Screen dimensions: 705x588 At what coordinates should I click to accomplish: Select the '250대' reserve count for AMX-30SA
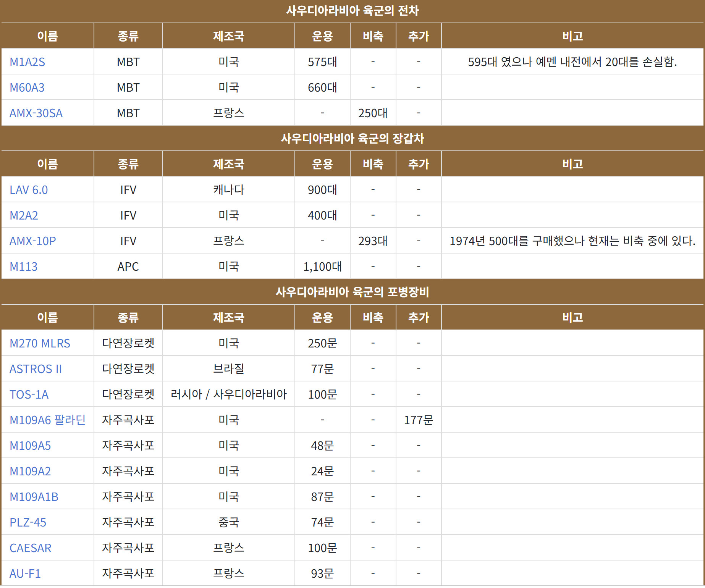click(373, 113)
